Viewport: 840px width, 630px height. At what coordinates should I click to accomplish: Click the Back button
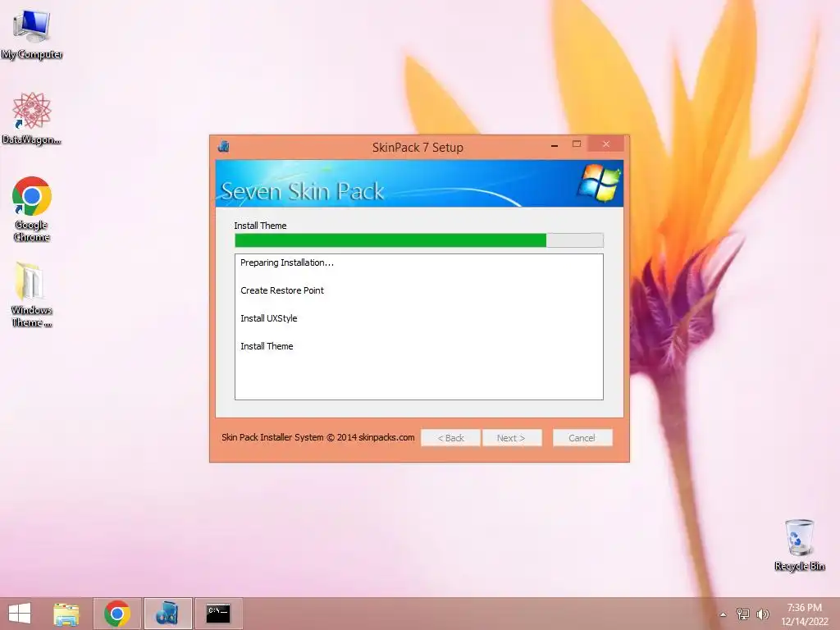pos(450,438)
